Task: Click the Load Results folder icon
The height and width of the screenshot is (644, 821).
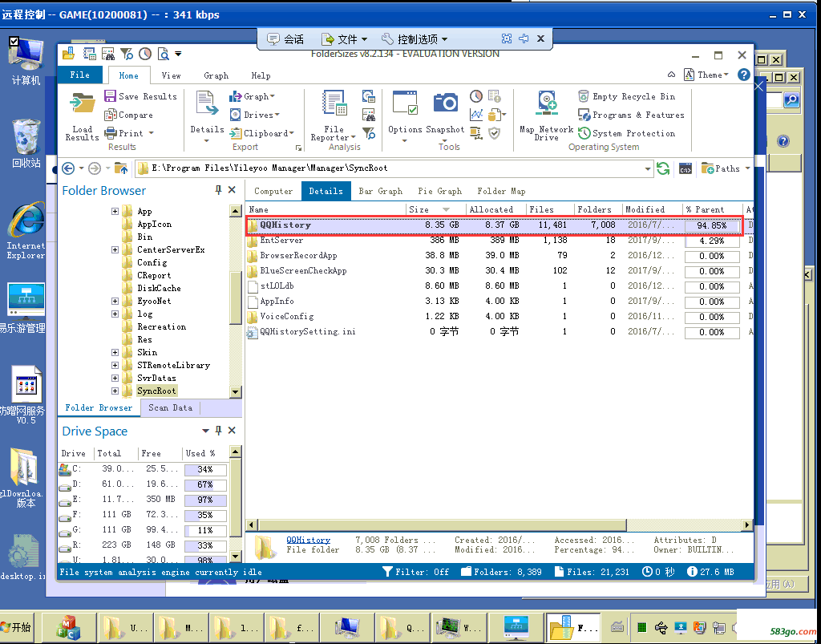Action: [83, 103]
